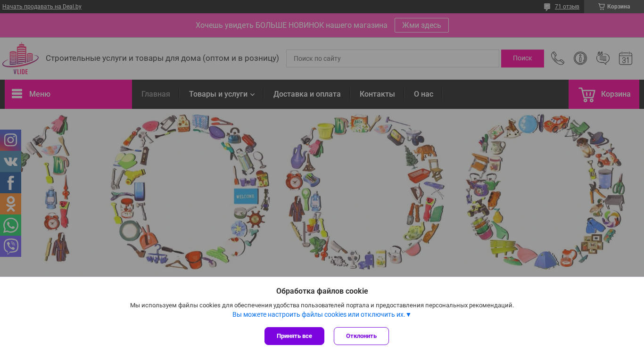The height and width of the screenshot is (362, 644).
Task: Click the VLIDE store logo
Action: click(20, 58)
